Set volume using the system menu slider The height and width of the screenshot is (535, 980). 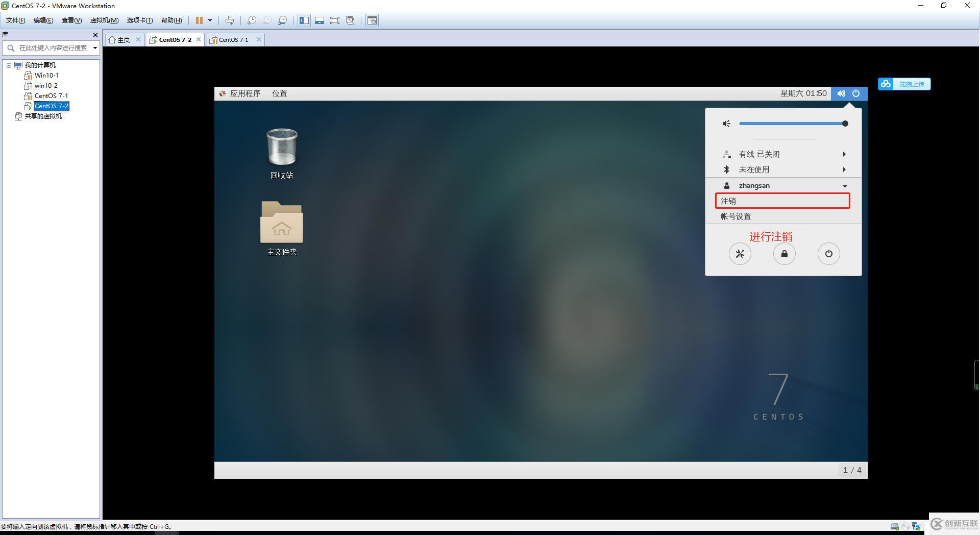coord(793,124)
